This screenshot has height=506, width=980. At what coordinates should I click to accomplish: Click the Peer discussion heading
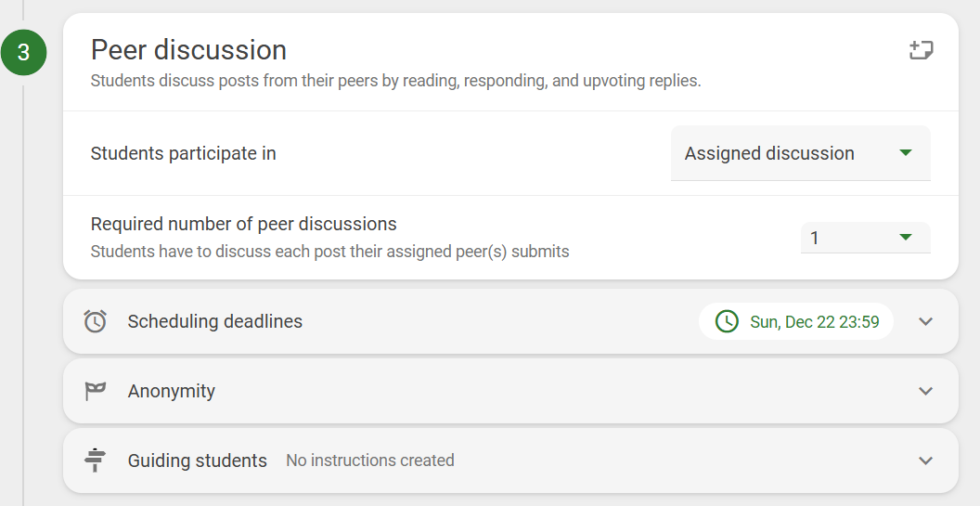(188, 50)
